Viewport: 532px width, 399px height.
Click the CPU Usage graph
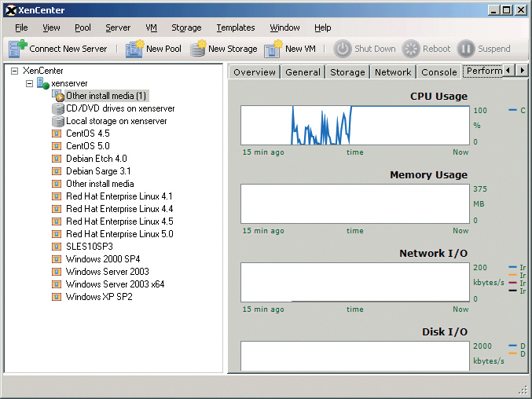[x=355, y=126]
